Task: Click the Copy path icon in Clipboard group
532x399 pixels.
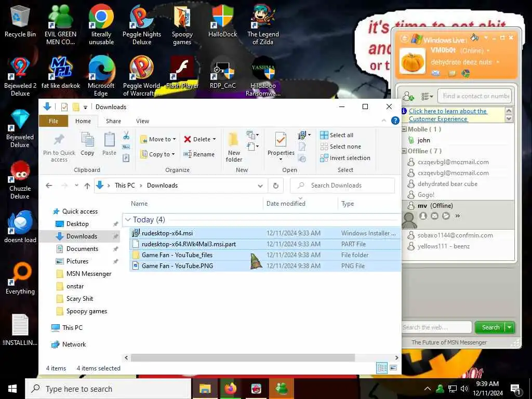Action: tap(126, 147)
